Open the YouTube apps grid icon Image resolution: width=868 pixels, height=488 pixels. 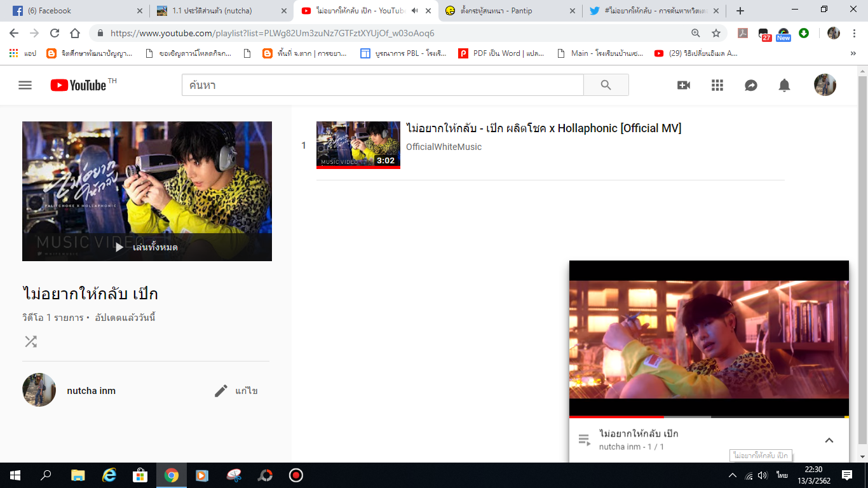[717, 85]
